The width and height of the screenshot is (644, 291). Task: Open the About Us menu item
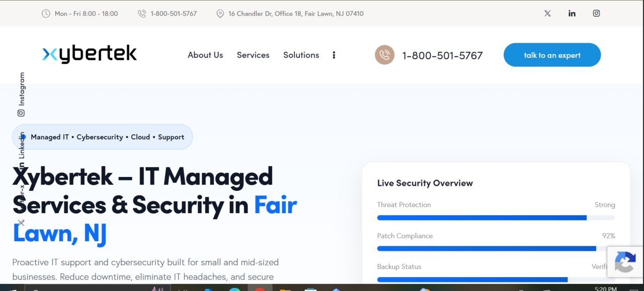[205, 55]
